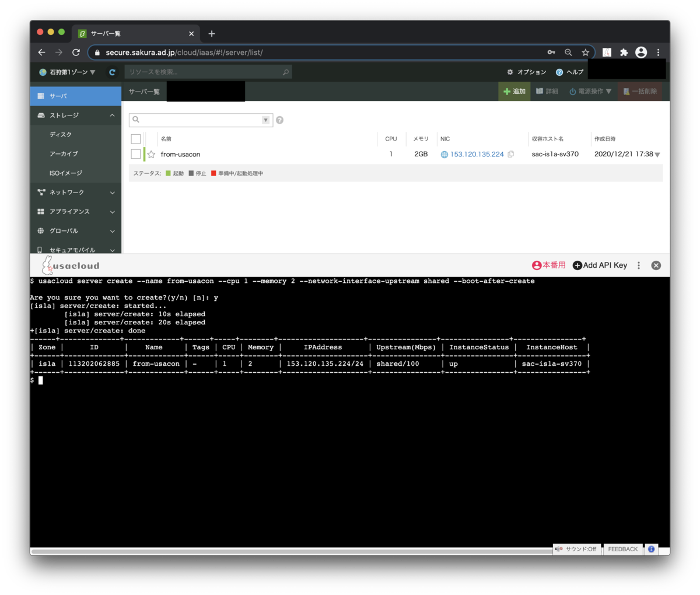Click the 追加 add server button
This screenshot has height=595, width=700.
click(514, 92)
